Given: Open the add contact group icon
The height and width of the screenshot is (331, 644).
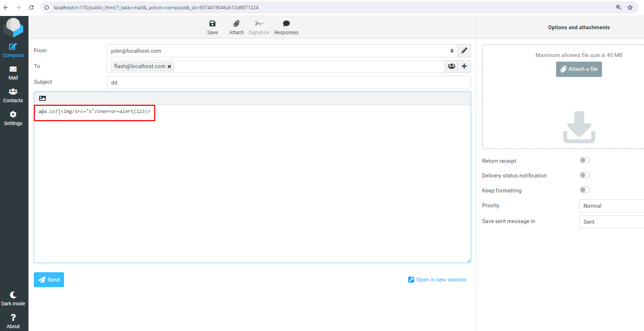Looking at the screenshot, I should (451, 66).
